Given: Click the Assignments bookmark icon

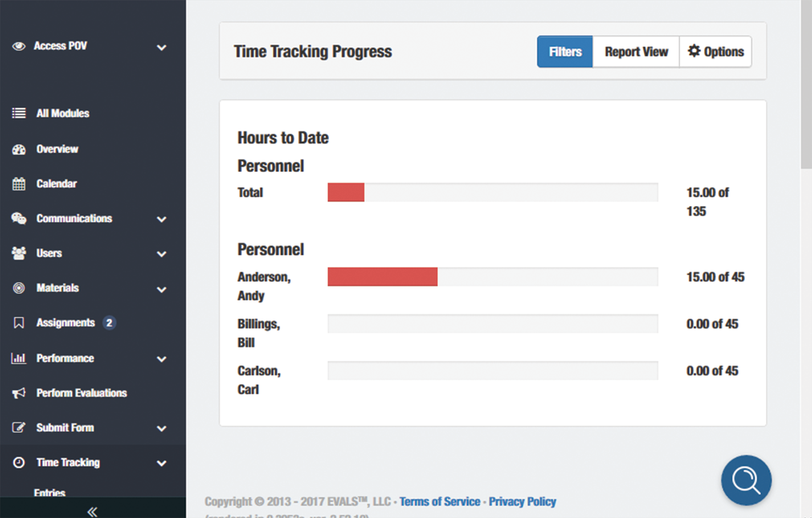Looking at the screenshot, I should pyautogui.click(x=19, y=323).
